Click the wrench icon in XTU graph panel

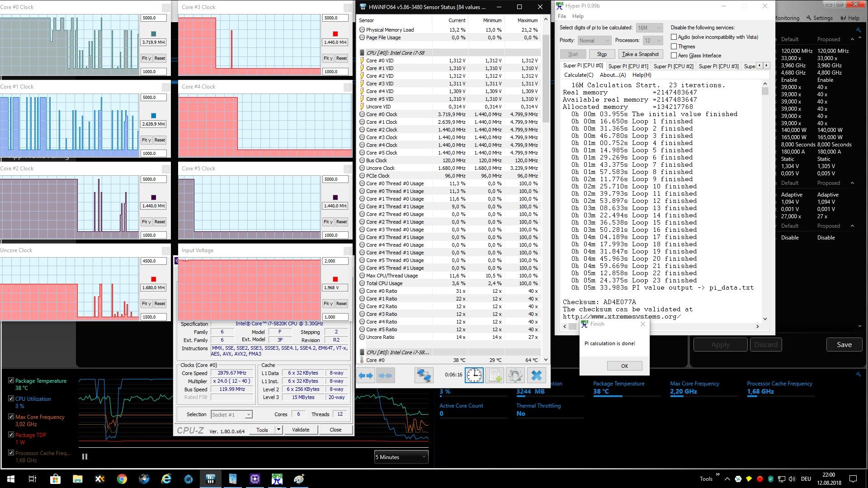859,374
